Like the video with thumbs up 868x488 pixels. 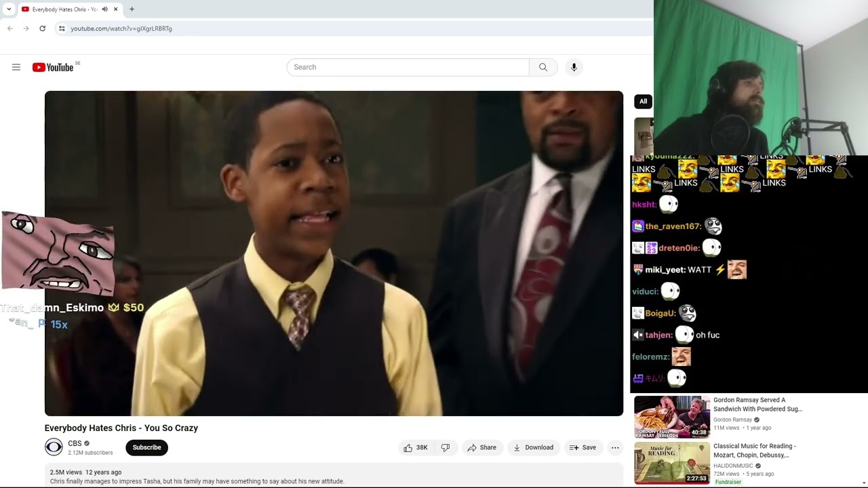415,447
